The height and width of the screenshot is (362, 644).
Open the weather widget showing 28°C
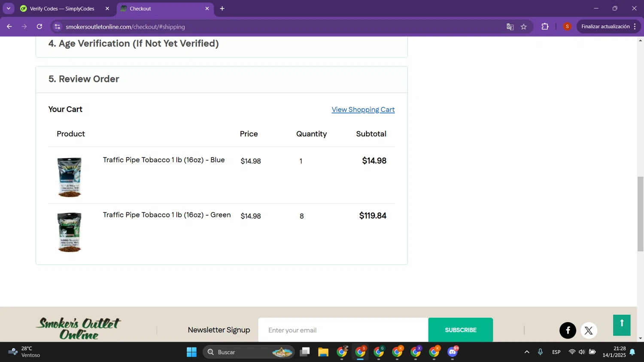pos(24,352)
